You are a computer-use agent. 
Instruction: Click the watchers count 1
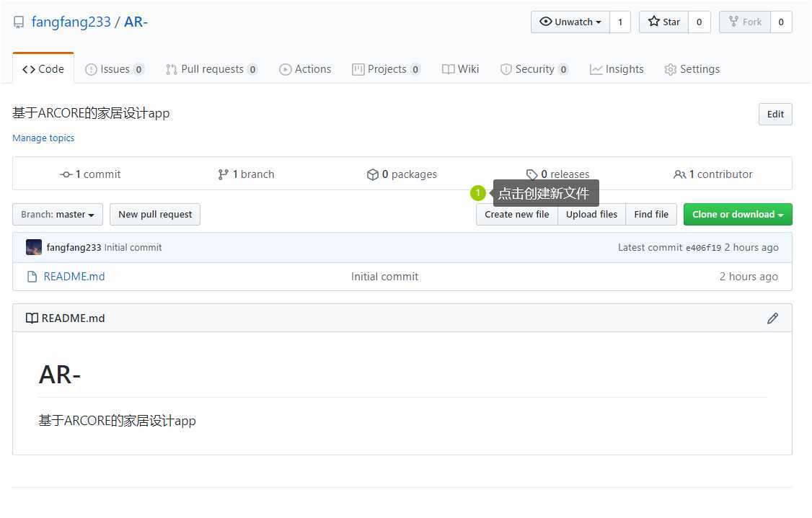[620, 22]
